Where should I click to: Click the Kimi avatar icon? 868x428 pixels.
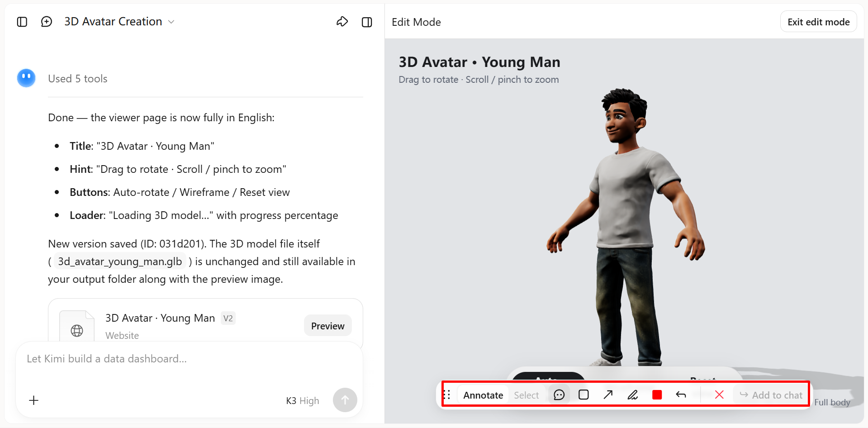point(26,78)
